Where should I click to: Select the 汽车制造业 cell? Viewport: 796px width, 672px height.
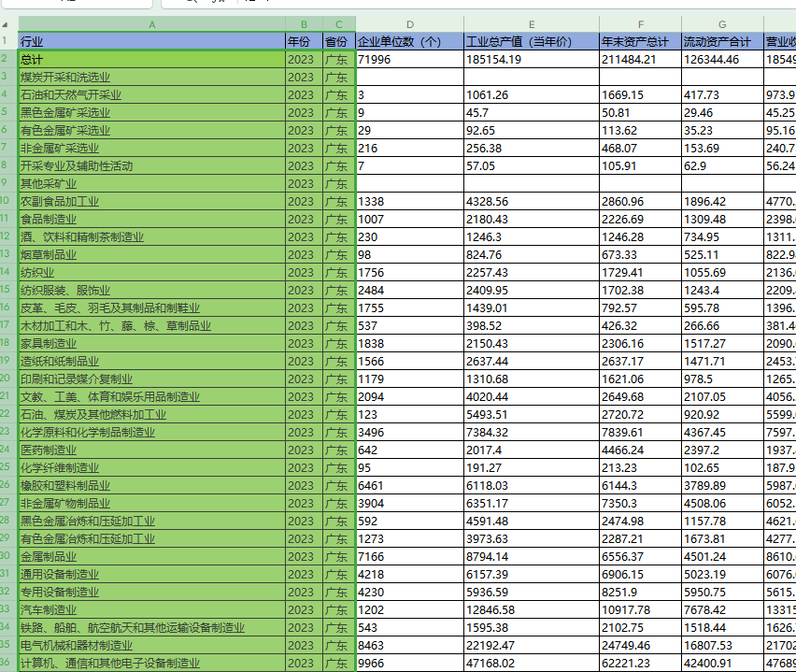coord(151,610)
